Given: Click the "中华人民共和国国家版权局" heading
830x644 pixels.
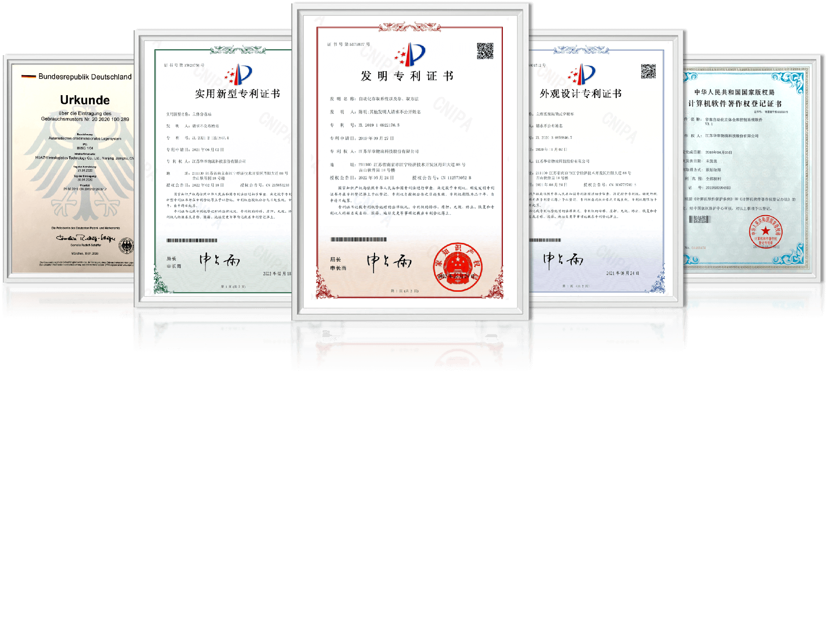Looking at the screenshot, I should (734, 92).
